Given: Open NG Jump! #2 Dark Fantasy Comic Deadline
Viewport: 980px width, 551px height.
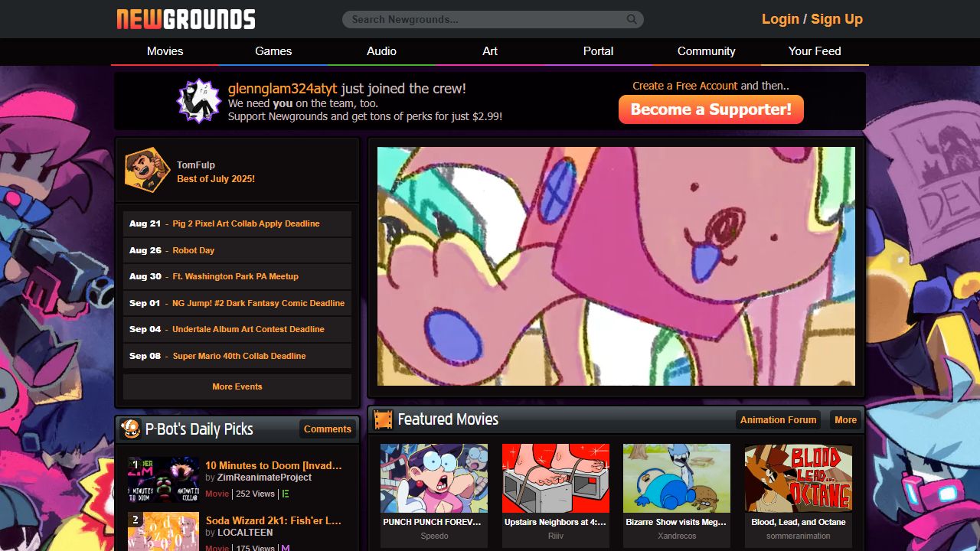Looking at the screenshot, I should (259, 303).
